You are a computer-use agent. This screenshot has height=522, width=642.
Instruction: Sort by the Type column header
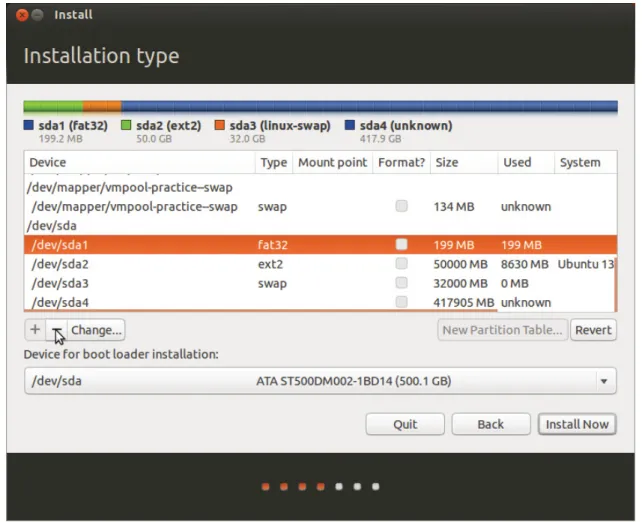(274, 162)
